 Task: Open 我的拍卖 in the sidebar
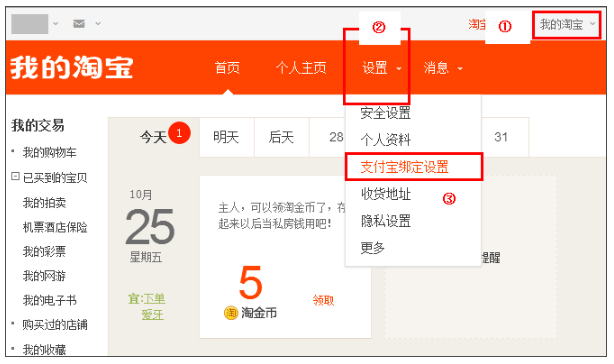click(x=44, y=202)
